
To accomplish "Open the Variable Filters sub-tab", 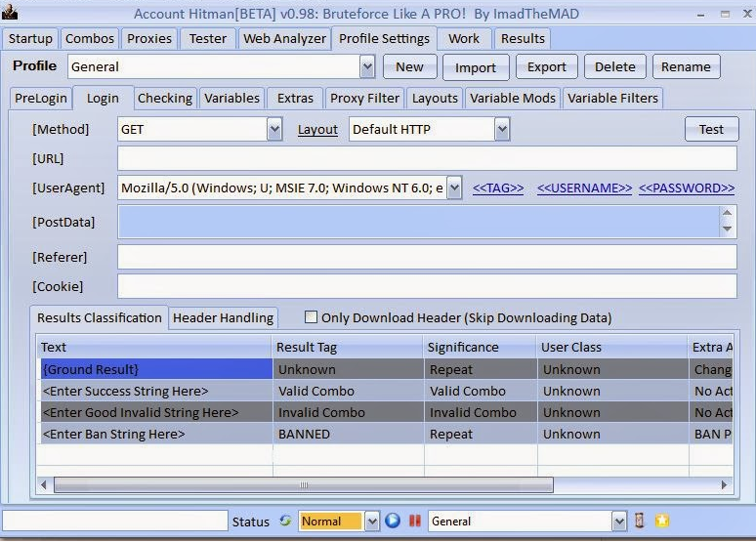I will point(612,99).
